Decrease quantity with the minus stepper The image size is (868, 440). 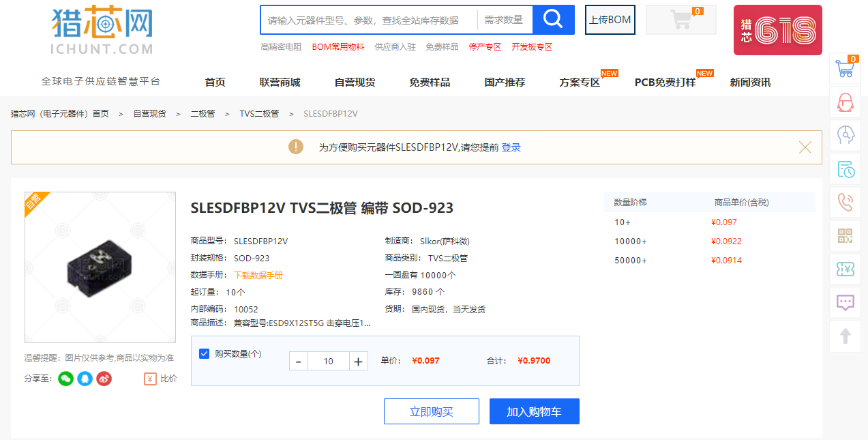298,360
